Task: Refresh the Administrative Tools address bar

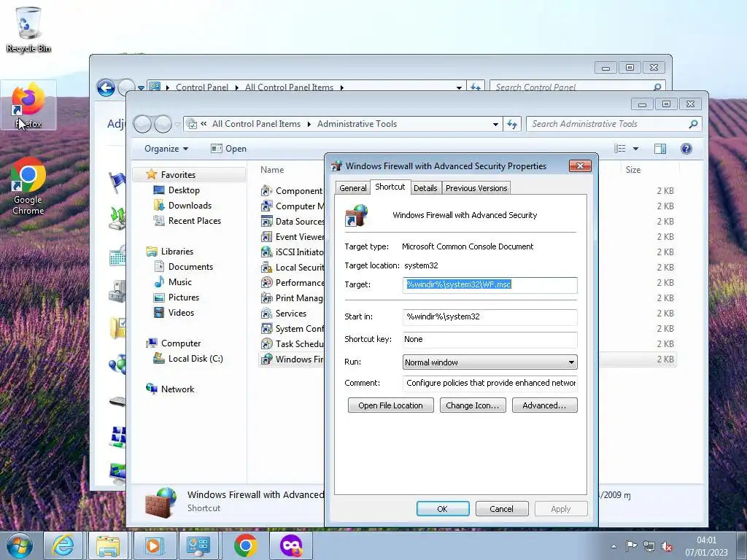Action: (512, 124)
